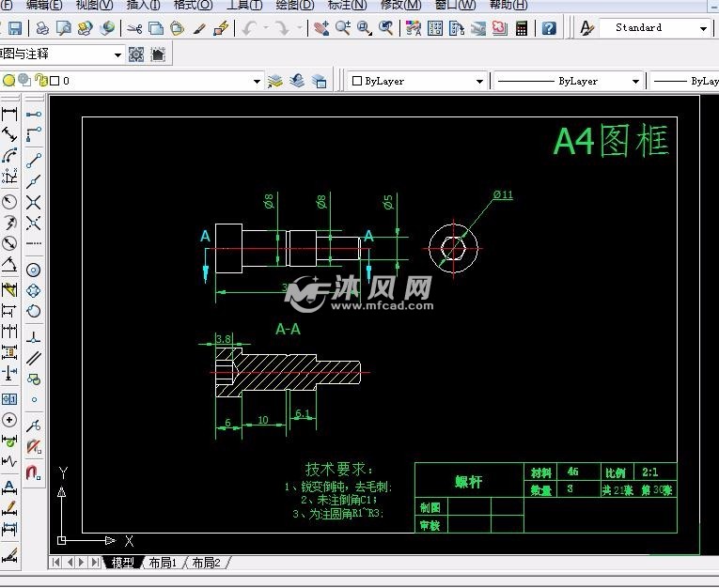Click the My Workspace house icon
The image size is (719, 588).
(x=158, y=54)
